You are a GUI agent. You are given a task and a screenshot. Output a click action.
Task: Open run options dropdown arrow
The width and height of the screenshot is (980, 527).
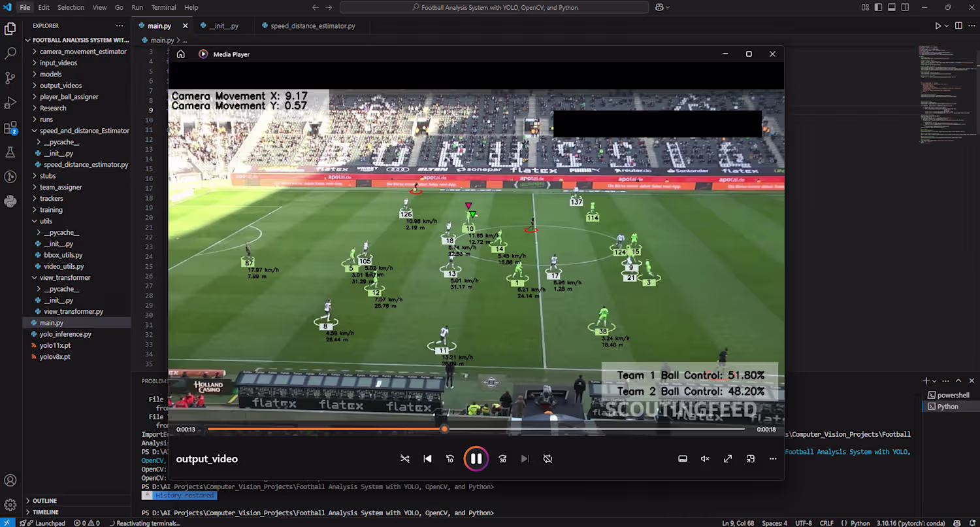tap(946, 26)
